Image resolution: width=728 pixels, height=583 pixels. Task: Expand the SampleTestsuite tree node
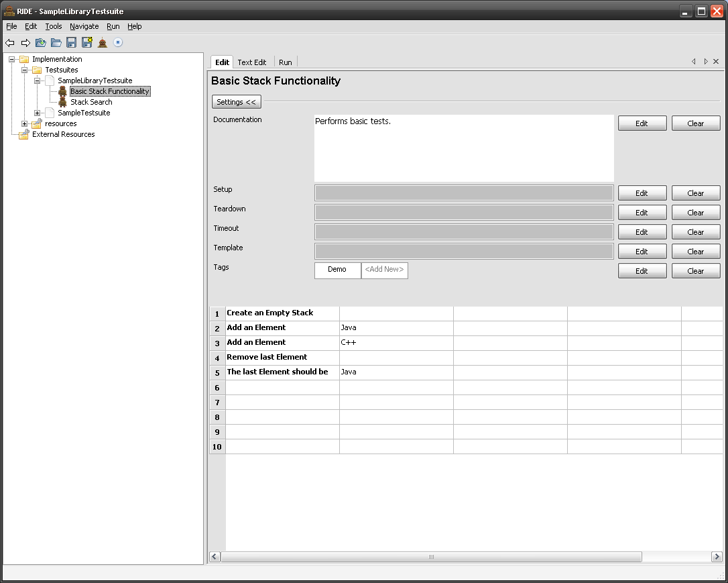38,113
